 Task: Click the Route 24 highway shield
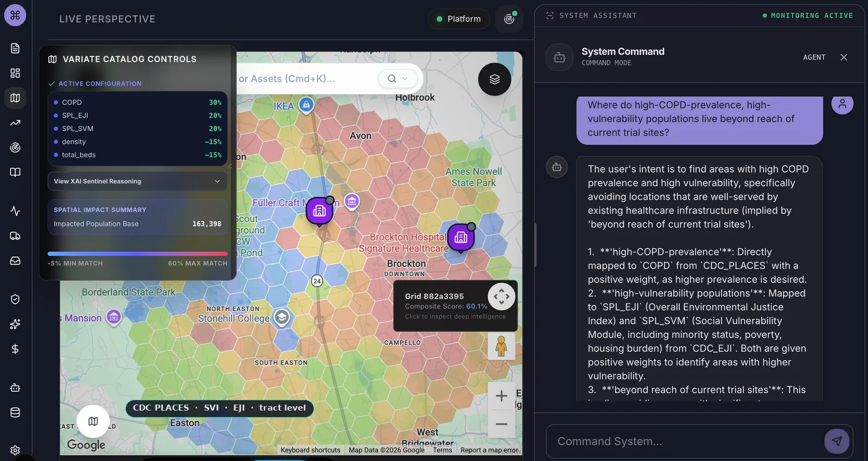(x=317, y=281)
